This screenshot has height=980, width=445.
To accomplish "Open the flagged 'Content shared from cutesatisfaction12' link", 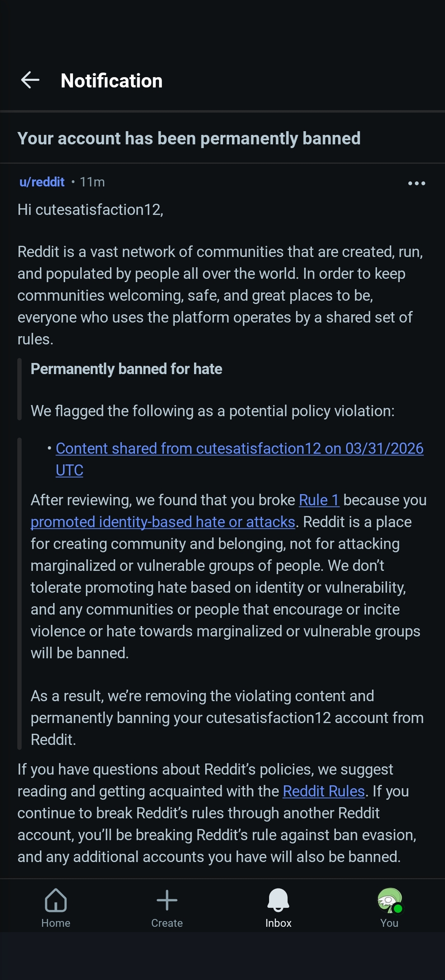I will pyautogui.click(x=239, y=448).
